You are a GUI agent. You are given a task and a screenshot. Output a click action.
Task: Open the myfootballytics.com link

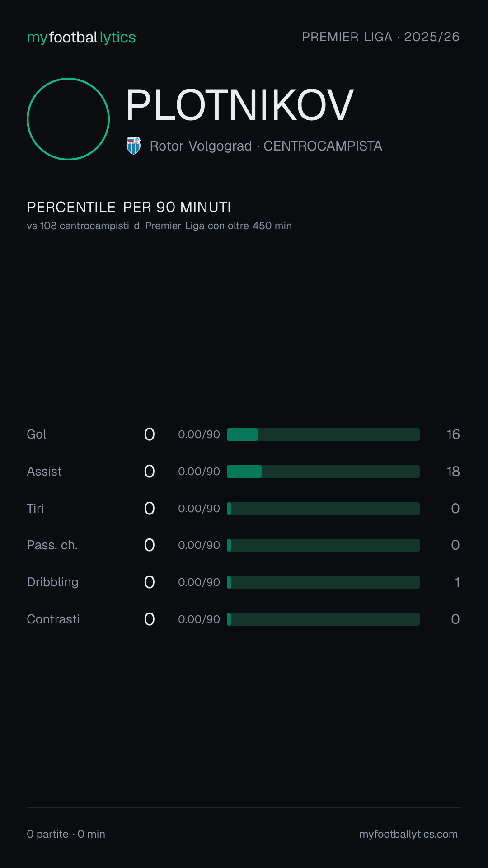[x=408, y=834]
